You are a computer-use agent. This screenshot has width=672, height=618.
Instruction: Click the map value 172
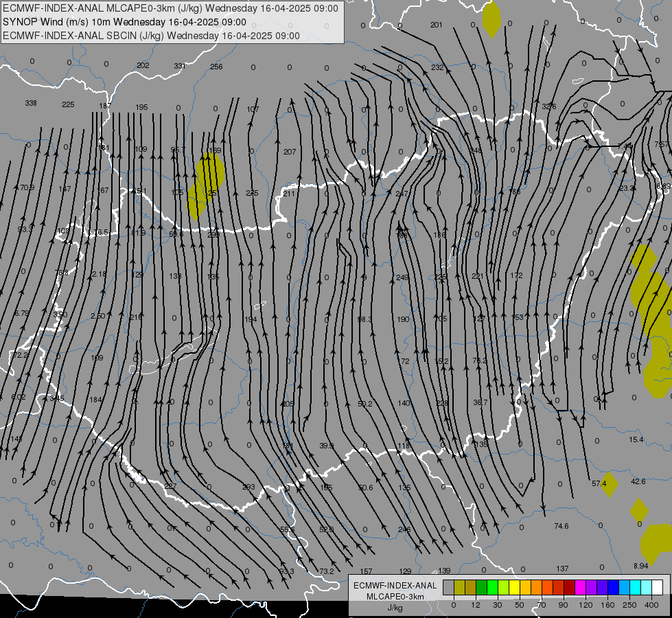tap(516, 275)
